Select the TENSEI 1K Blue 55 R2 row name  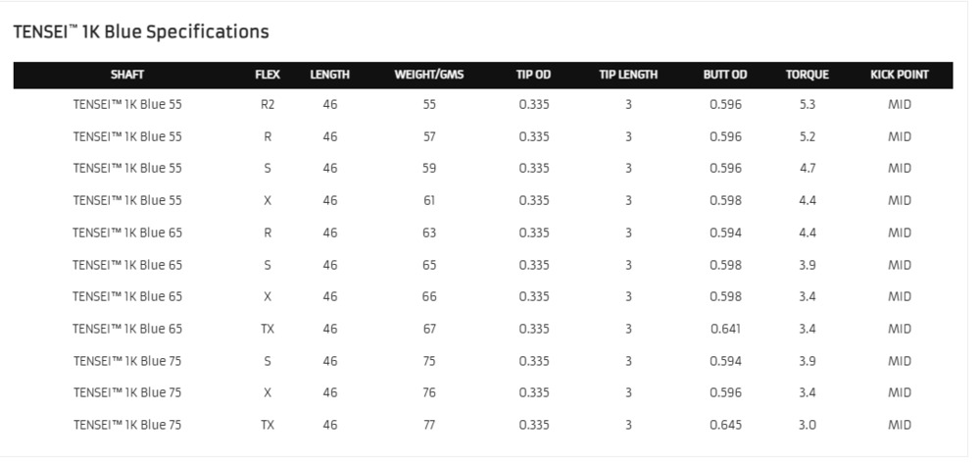point(127,104)
